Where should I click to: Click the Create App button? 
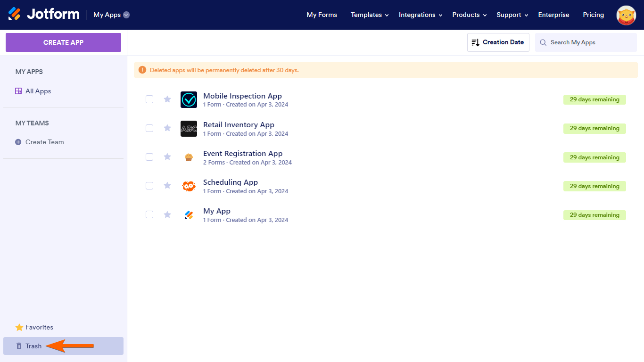coord(63,42)
